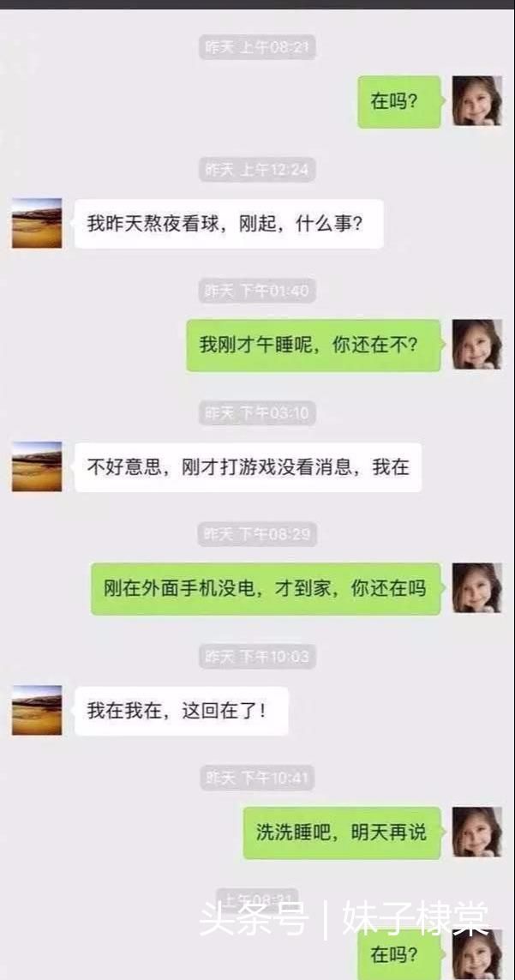The height and width of the screenshot is (980, 515).
Task: Tap the girl avatar beside the last 在吗? message
Action: [x=477, y=954]
